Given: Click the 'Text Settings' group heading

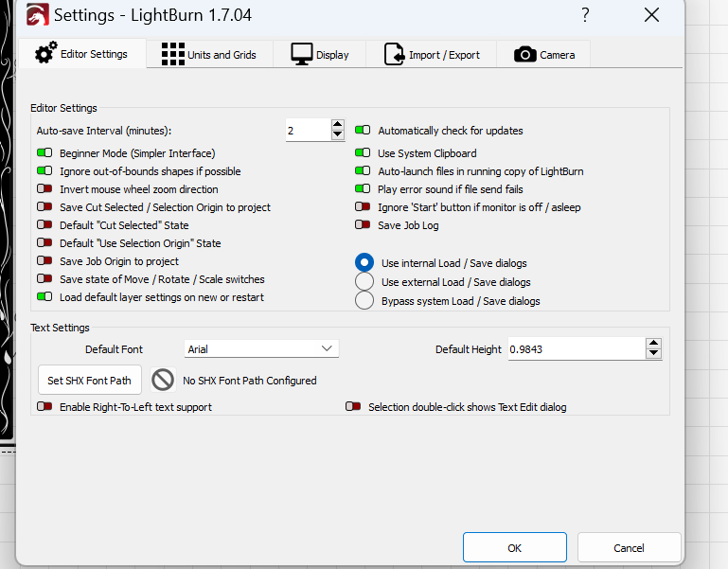Looking at the screenshot, I should click(x=60, y=328).
